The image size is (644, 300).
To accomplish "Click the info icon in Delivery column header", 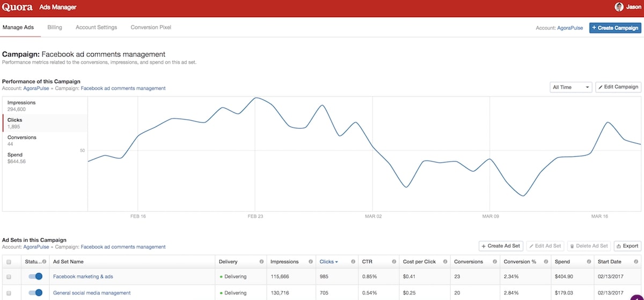I will (x=261, y=262).
